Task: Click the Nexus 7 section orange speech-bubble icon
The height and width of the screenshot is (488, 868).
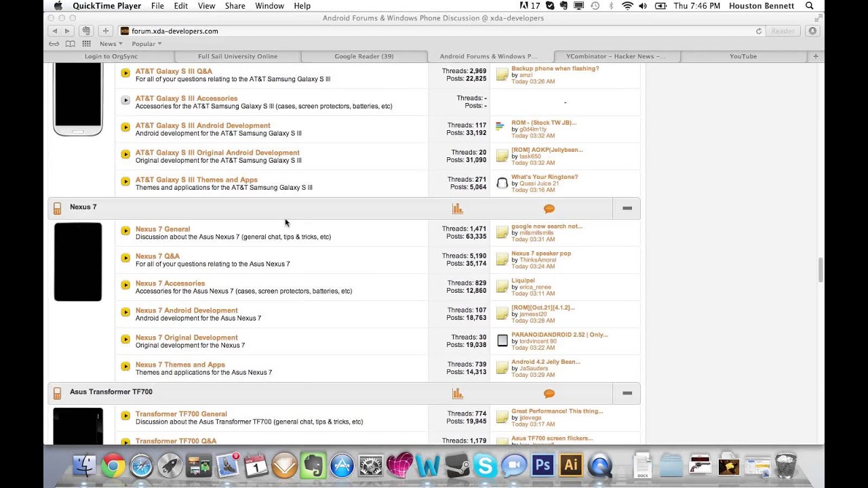Action: point(549,209)
